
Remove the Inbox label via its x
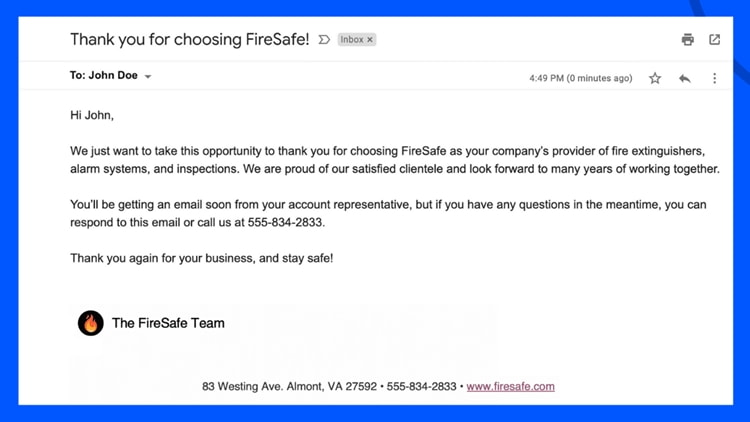[370, 40]
